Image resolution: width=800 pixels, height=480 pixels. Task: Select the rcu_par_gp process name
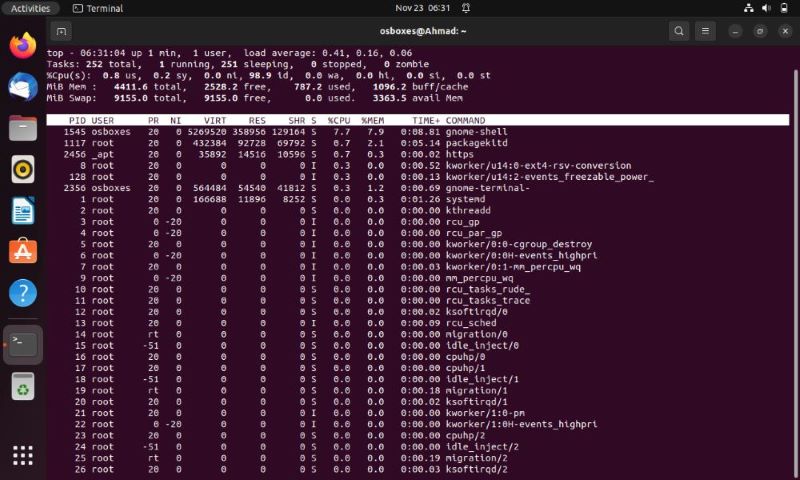[x=473, y=233]
